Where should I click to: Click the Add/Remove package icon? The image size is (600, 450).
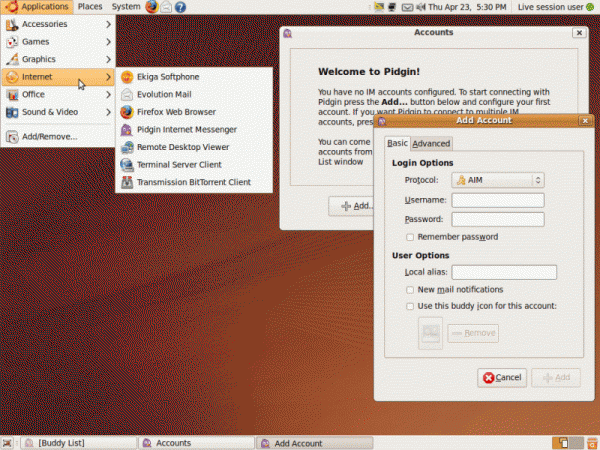tap(12, 137)
